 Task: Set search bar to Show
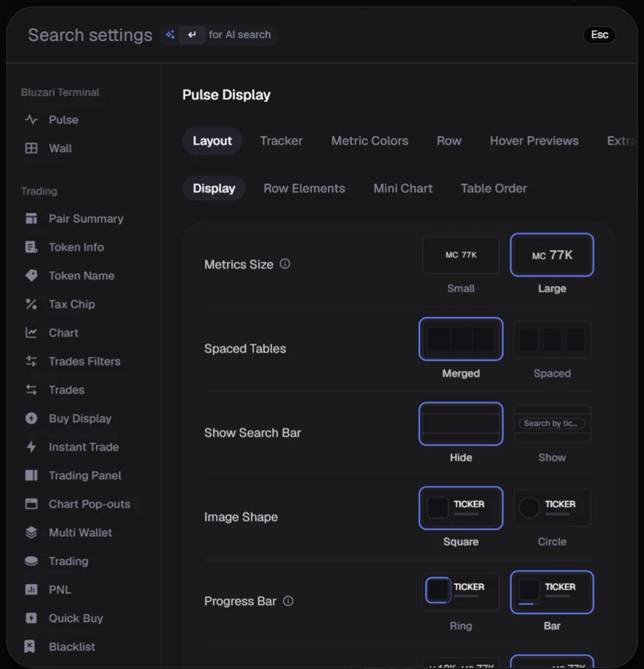552,424
